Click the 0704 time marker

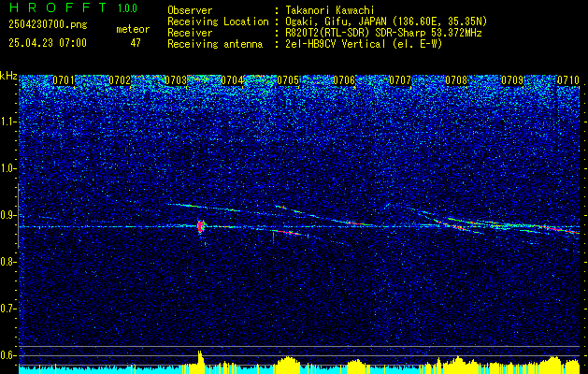232,80
